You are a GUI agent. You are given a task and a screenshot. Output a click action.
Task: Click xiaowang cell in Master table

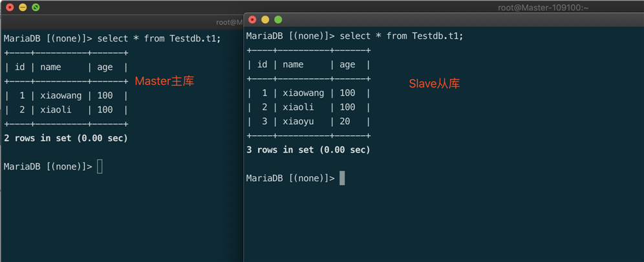tap(61, 96)
